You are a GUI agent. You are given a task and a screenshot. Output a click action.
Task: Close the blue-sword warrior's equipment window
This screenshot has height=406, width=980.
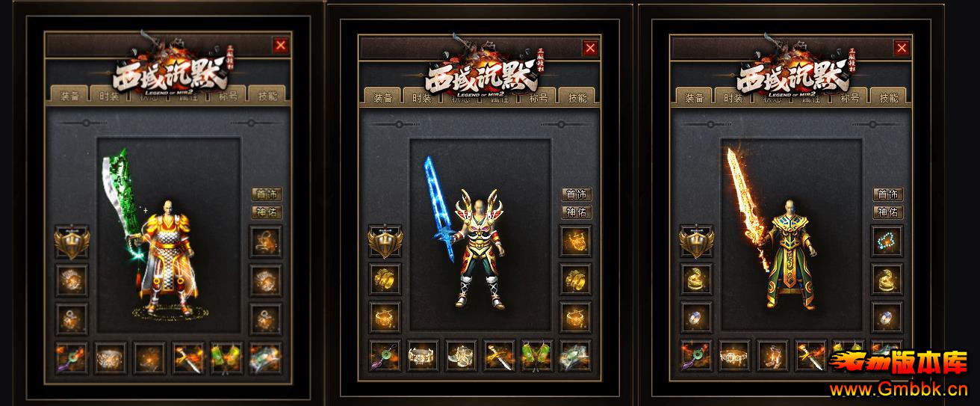590,49
